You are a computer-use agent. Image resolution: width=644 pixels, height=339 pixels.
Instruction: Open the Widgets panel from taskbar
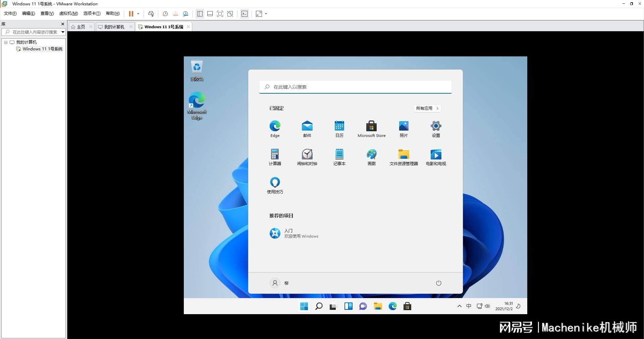coord(348,306)
